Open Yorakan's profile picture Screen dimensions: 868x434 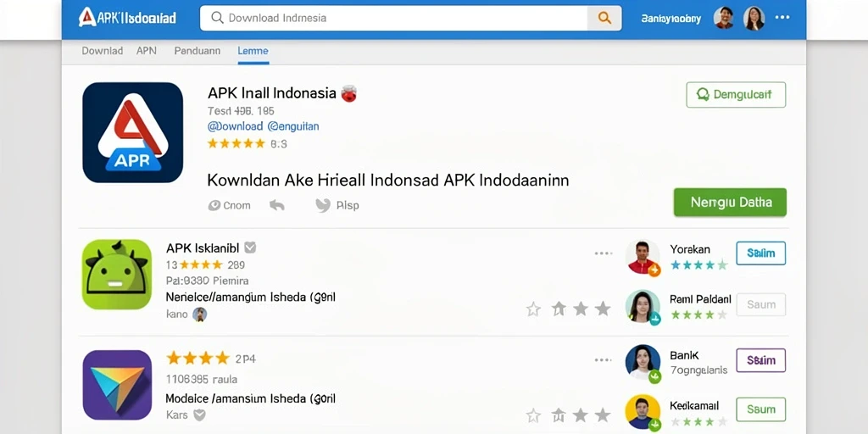(643, 257)
